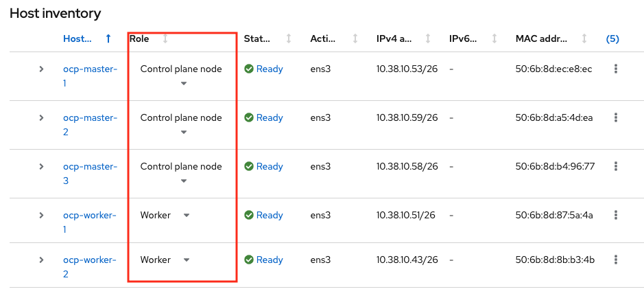Click Ready status of ocp-worker-1
The image size is (644, 298).
click(x=269, y=215)
